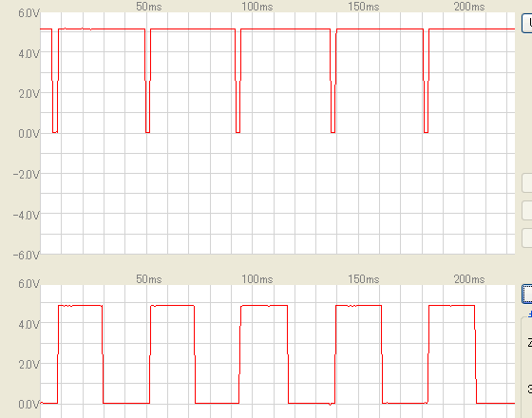Click the 2.0V label on bottom graph
This screenshot has height=418, width=532.
(29, 365)
